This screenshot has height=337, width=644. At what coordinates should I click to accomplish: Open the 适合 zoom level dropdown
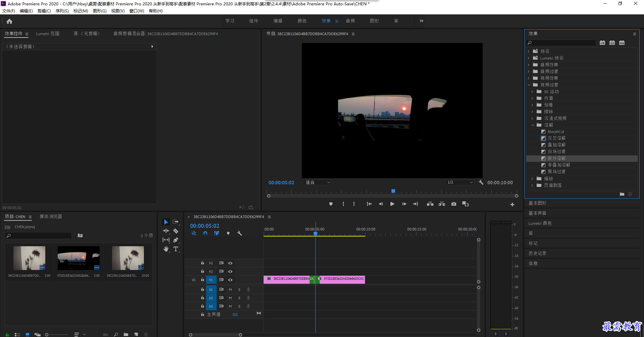(x=318, y=183)
